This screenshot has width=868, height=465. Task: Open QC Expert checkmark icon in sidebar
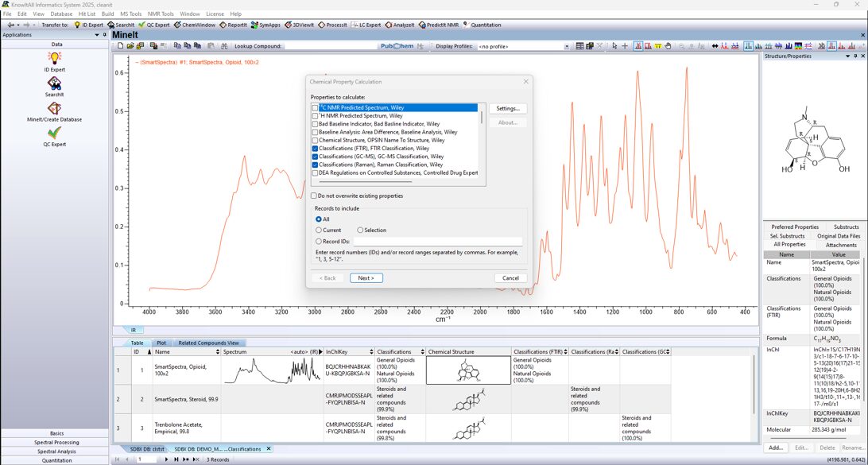click(54, 134)
